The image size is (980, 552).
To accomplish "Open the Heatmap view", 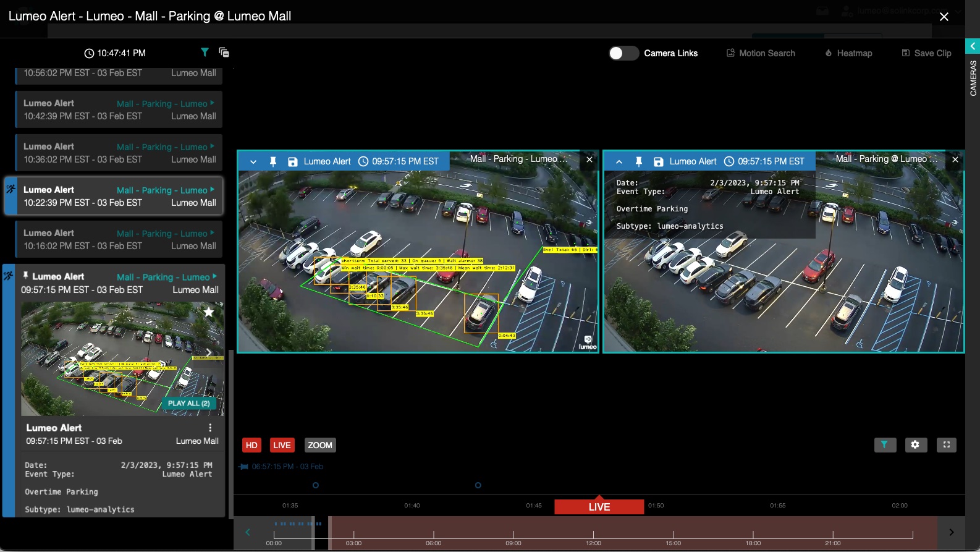I will pyautogui.click(x=848, y=53).
